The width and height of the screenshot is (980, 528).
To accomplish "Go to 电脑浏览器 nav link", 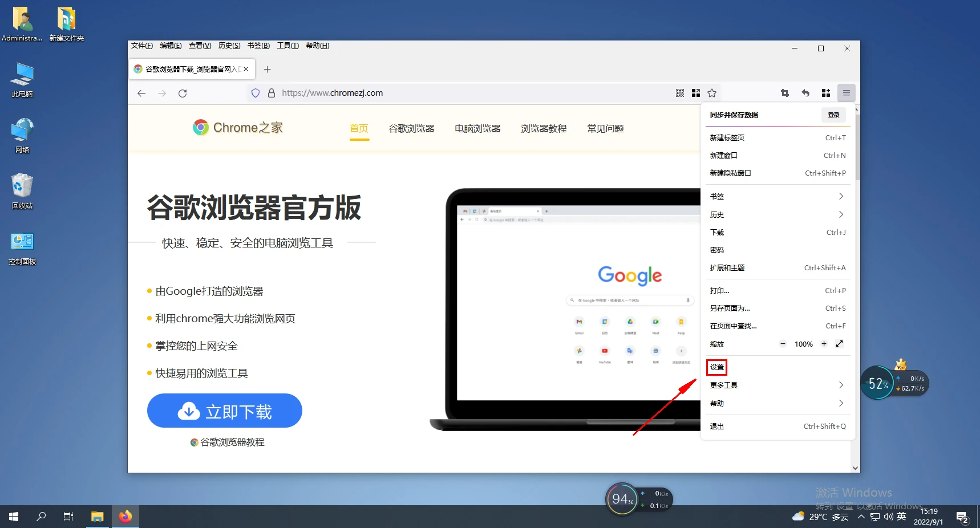I will [x=477, y=128].
